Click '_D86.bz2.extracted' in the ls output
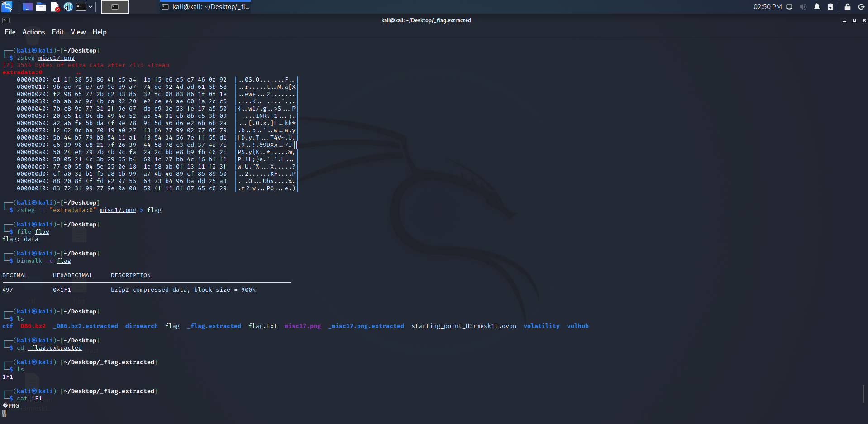Image resolution: width=868 pixels, height=424 pixels. (86, 326)
